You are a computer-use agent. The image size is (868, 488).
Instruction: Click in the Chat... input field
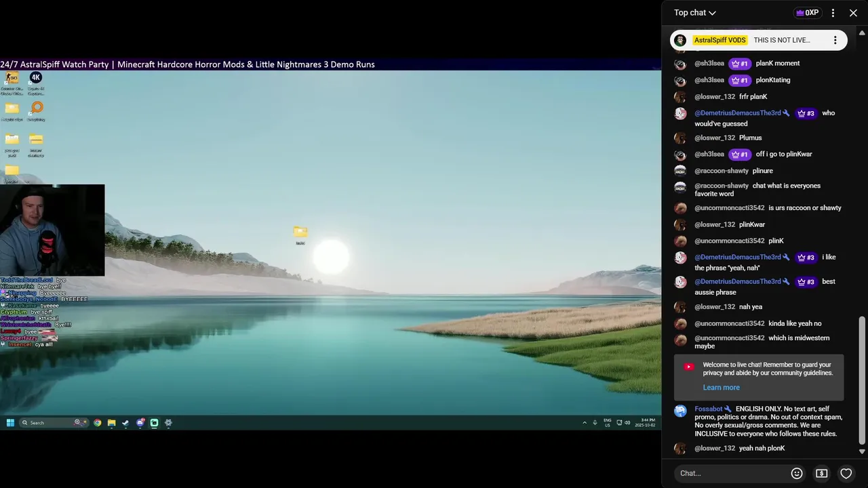731,473
